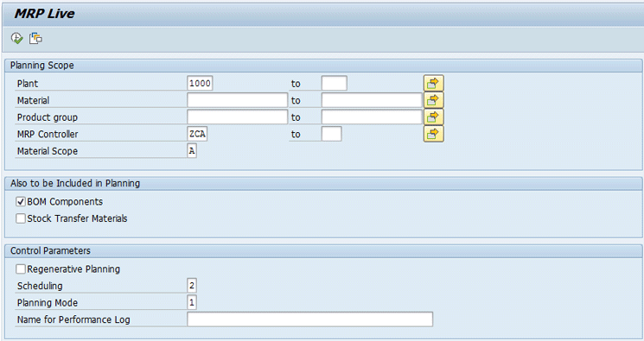Click the Material Scope field with A
644x341 pixels.
point(192,150)
